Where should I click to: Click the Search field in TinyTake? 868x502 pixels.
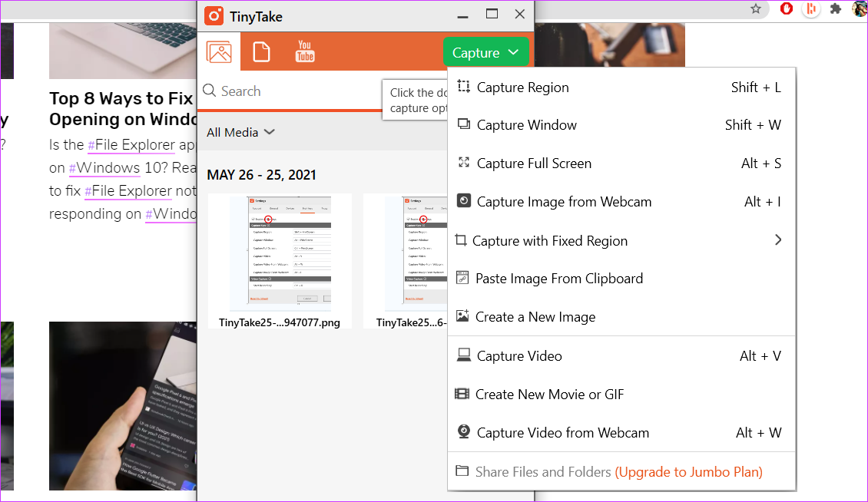(290, 91)
